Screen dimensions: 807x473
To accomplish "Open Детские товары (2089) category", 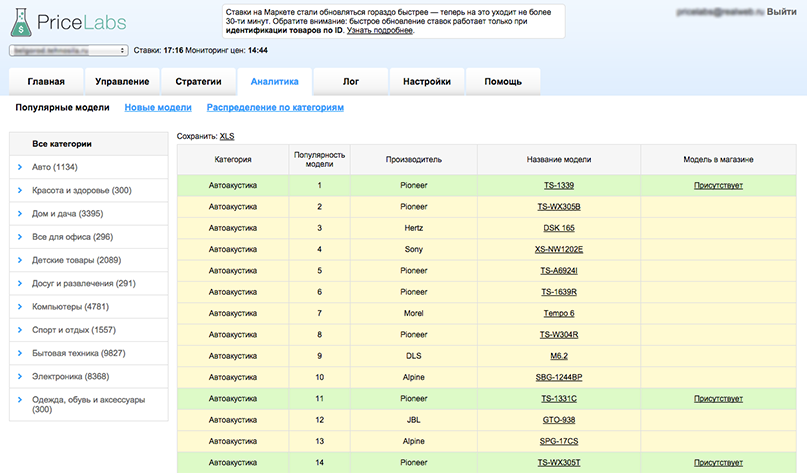I will 77,260.
